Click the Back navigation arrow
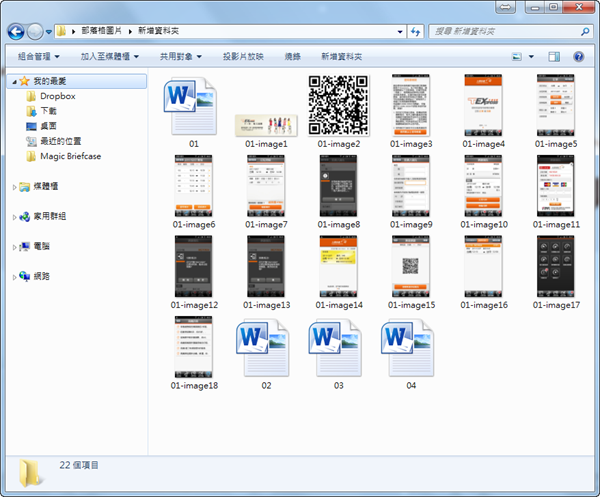600x497 pixels. tap(17, 32)
